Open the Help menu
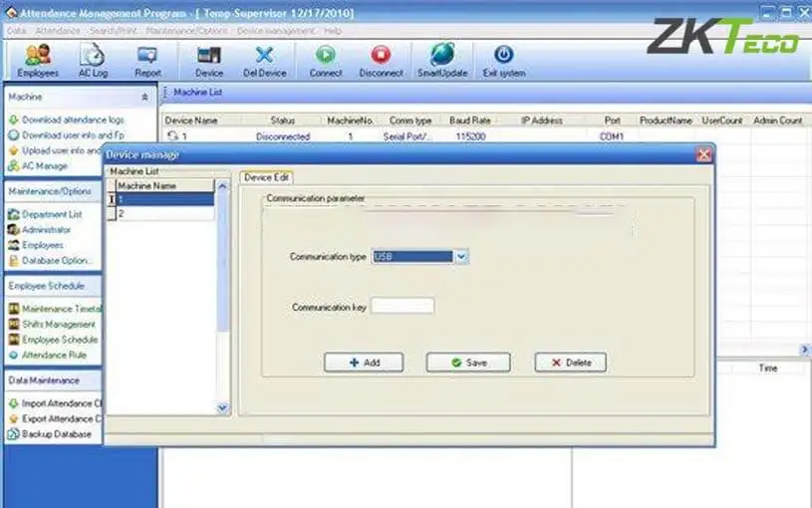The width and height of the screenshot is (812, 508). pyautogui.click(x=333, y=31)
